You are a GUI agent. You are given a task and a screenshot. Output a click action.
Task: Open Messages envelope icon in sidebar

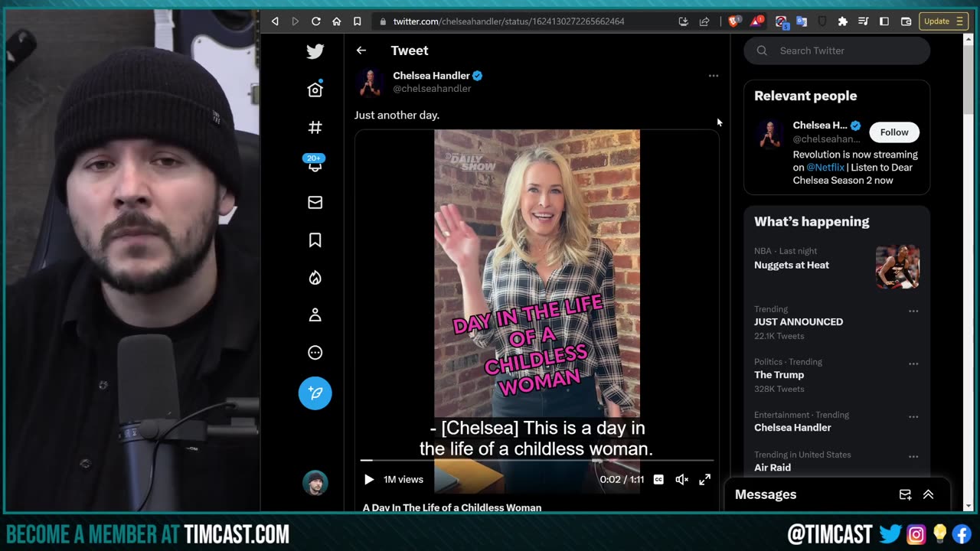(315, 202)
